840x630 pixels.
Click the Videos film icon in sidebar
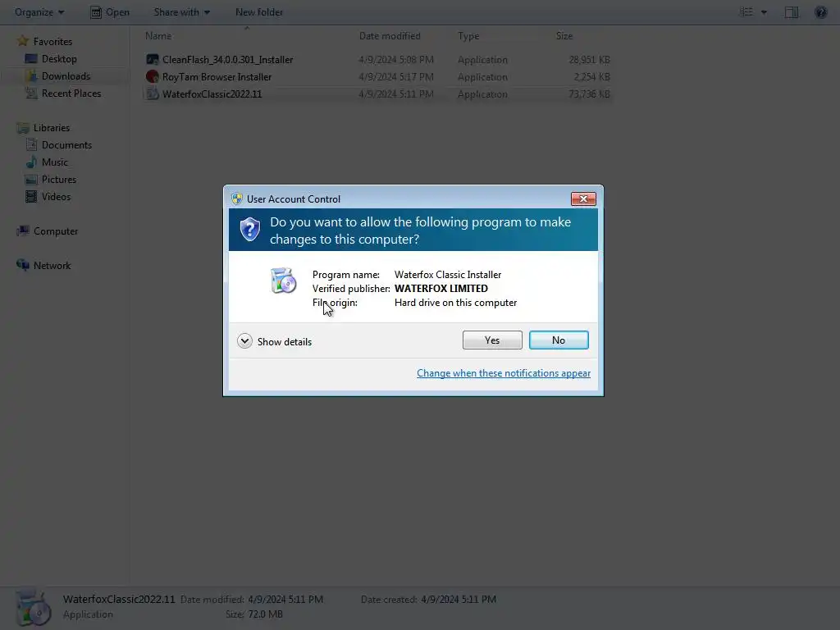(x=31, y=196)
